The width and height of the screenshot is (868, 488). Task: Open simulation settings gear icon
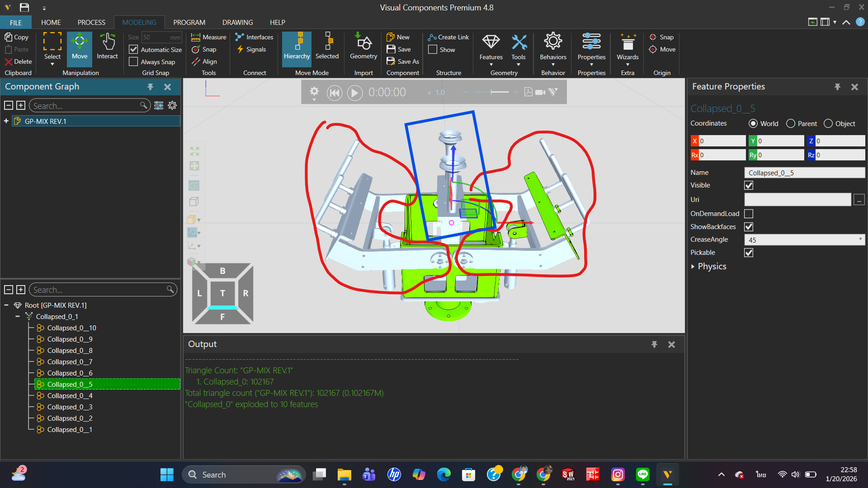pos(314,92)
